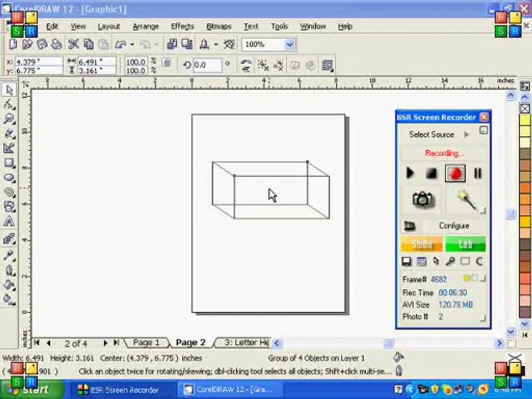The width and height of the screenshot is (532, 399).
Task: Open the zoom level 100% dropdown
Action: coord(289,44)
